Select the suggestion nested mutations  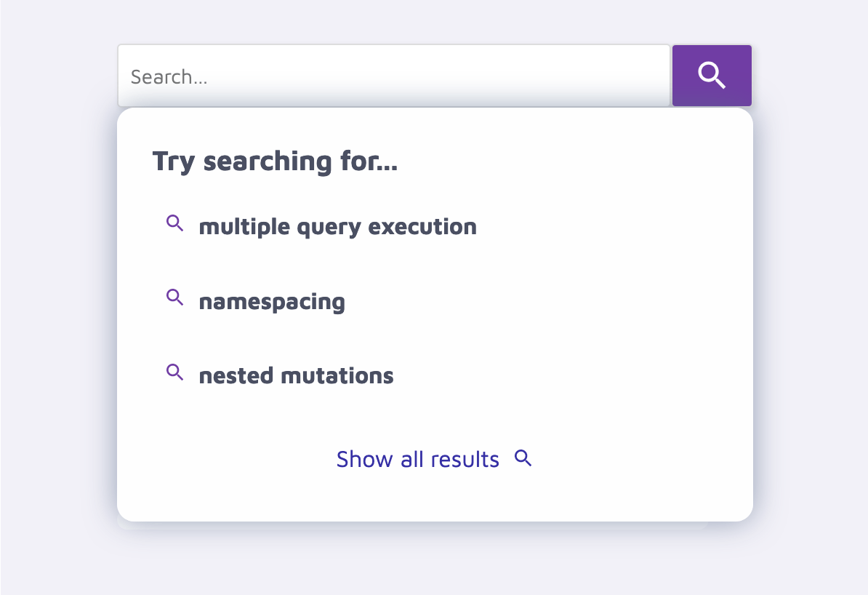click(296, 376)
